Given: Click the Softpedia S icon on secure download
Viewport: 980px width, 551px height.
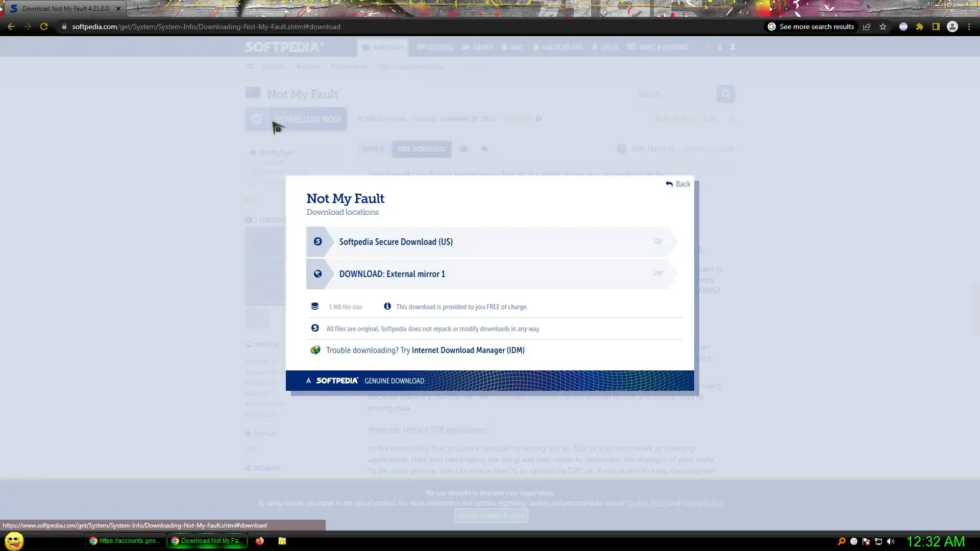Looking at the screenshot, I should [317, 241].
